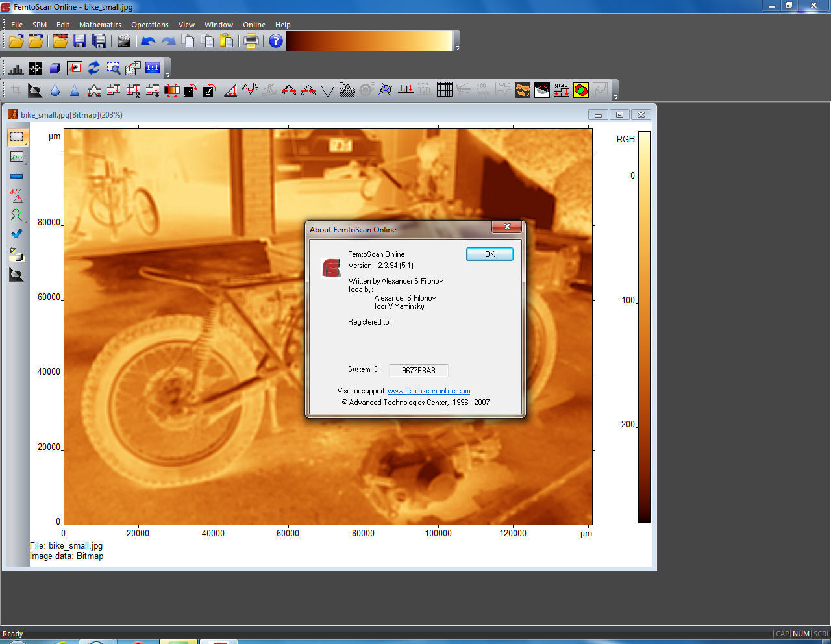Click the Save All double-floppy icon
This screenshot has height=644, width=831.
(x=99, y=42)
